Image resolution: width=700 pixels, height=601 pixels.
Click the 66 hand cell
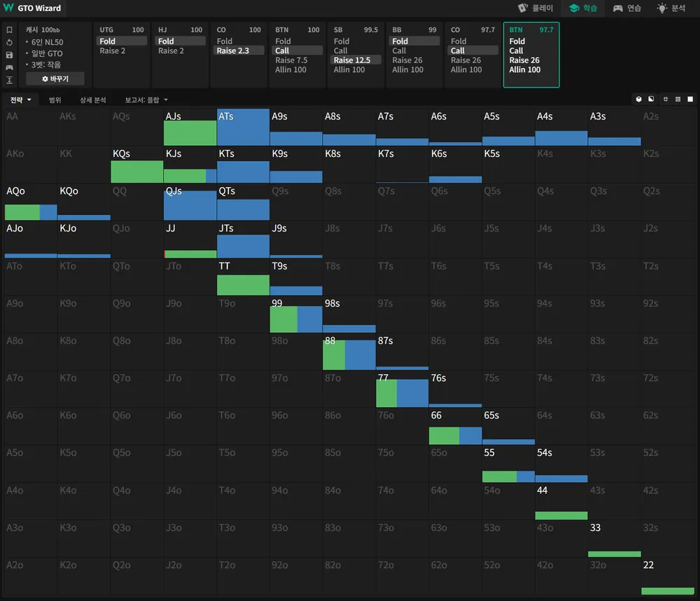(456, 427)
